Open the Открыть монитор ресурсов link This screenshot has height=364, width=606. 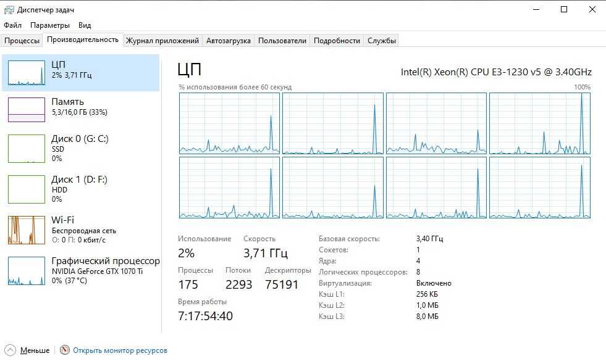tap(120, 350)
